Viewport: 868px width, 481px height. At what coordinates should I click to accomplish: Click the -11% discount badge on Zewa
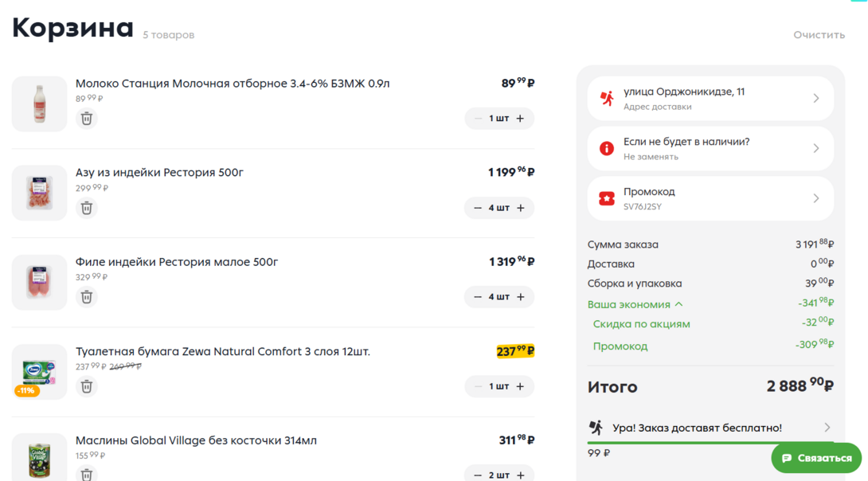tap(25, 392)
